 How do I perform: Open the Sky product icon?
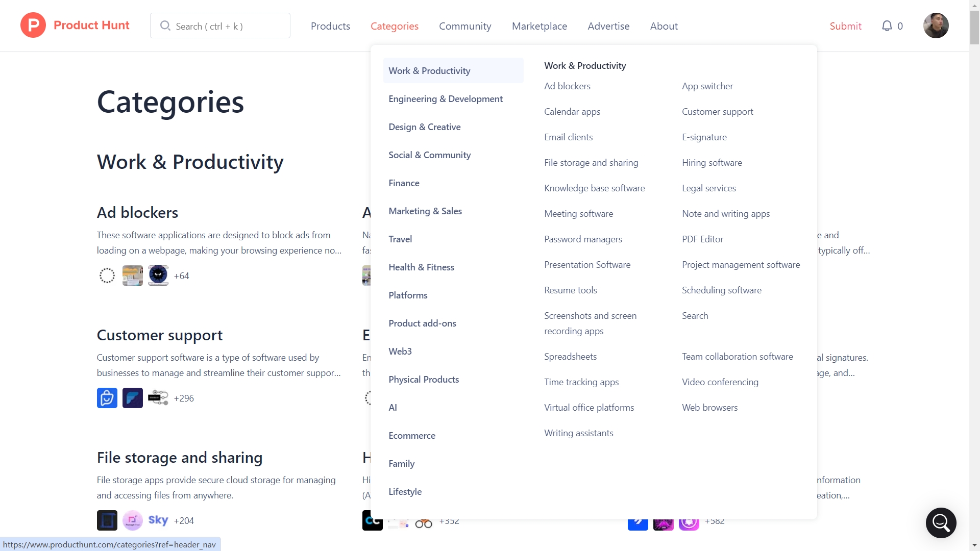point(158,520)
